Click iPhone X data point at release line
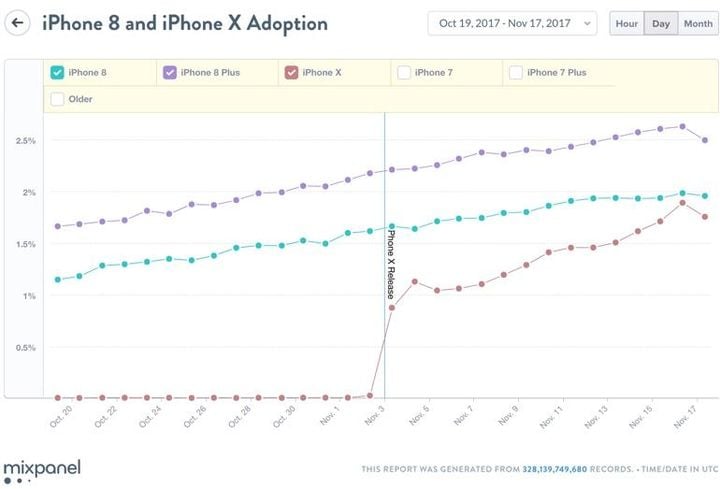This screenshot has height=489, width=720. pos(392,308)
